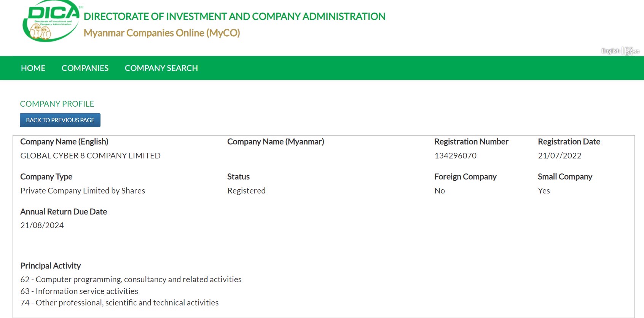This screenshot has height=318, width=644.
Task: Click the COMPANY PROFILE heading
Action: pyautogui.click(x=57, y=104)
